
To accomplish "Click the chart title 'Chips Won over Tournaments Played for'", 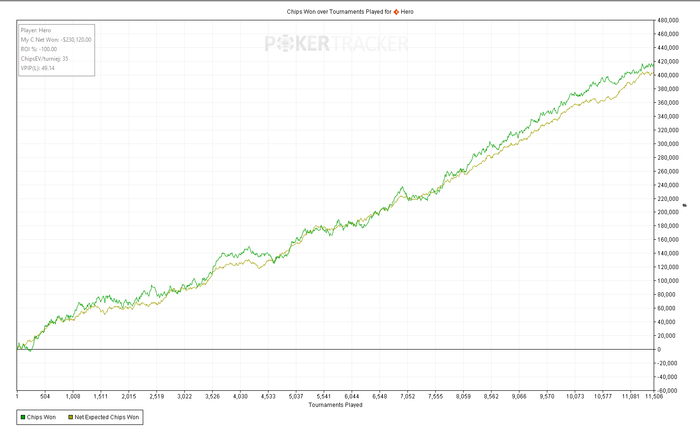I will (339, 12).
